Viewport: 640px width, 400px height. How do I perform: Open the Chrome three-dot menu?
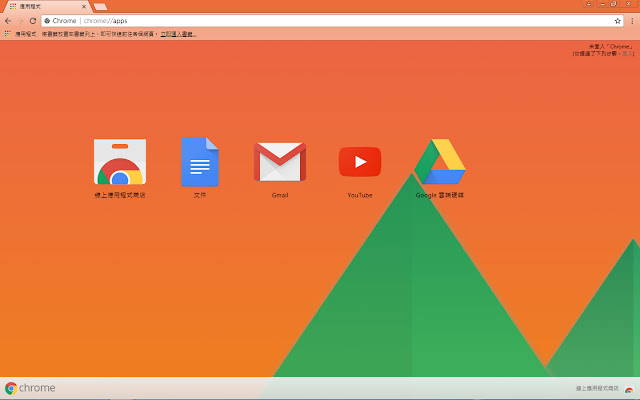[x=632, y=21]
